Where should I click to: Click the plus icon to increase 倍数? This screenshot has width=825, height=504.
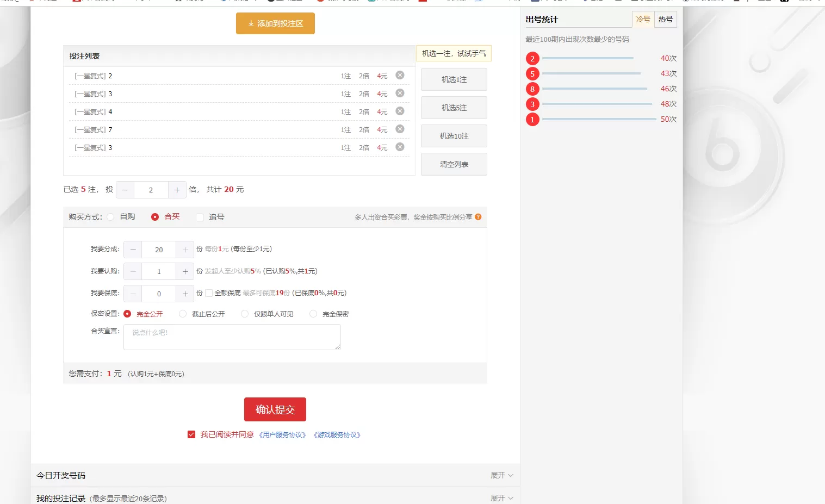(177, 189)
